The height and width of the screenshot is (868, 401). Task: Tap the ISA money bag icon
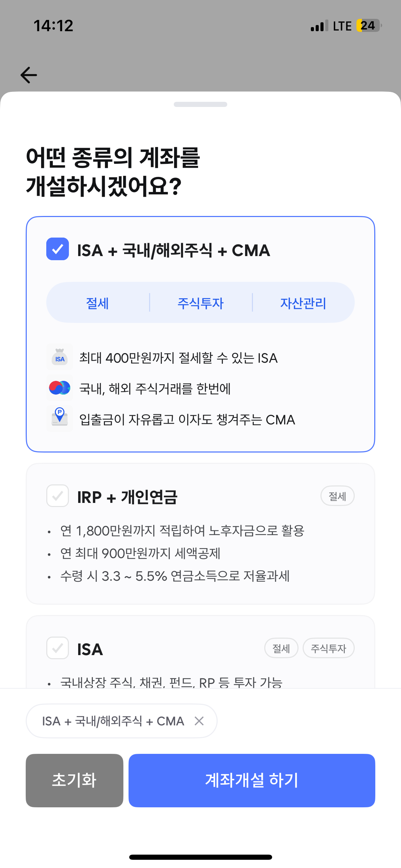point(60,358)
